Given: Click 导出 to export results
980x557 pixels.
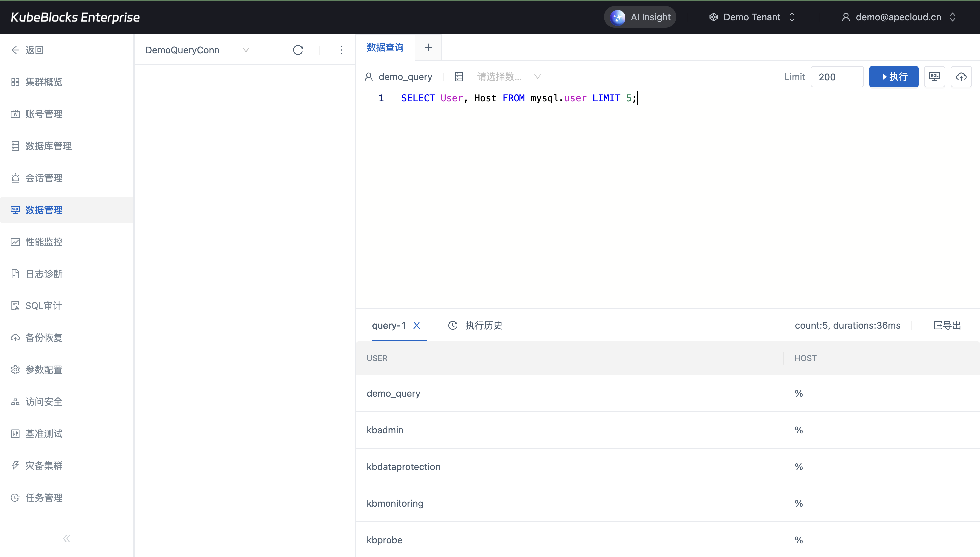Looking at the screenshot, I should coord(947,325).
